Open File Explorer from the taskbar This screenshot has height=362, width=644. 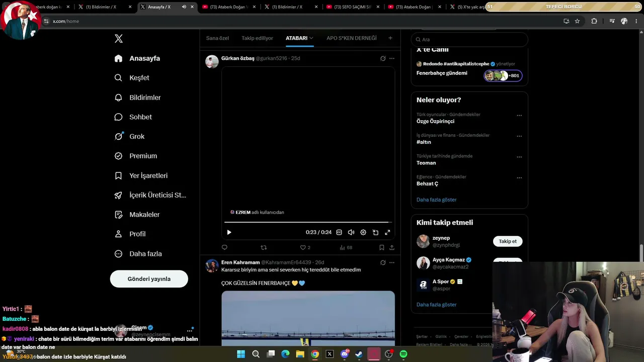[300, 354]
